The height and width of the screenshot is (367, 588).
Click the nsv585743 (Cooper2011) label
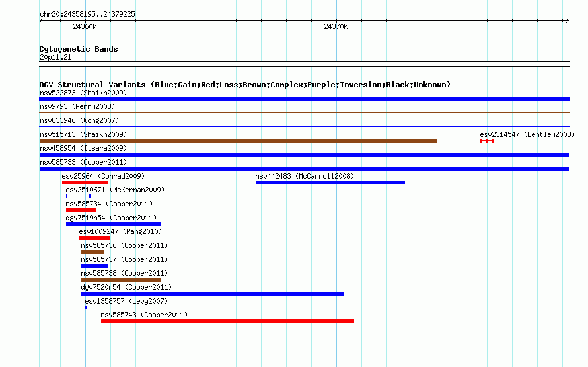click(144, 315)
